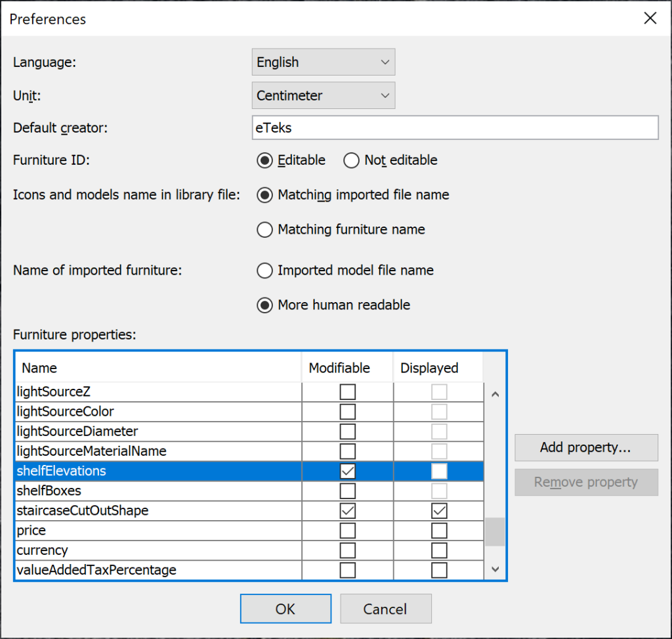Enable Modifiable for valueAddedTaxPercentage

click(347, 570)
